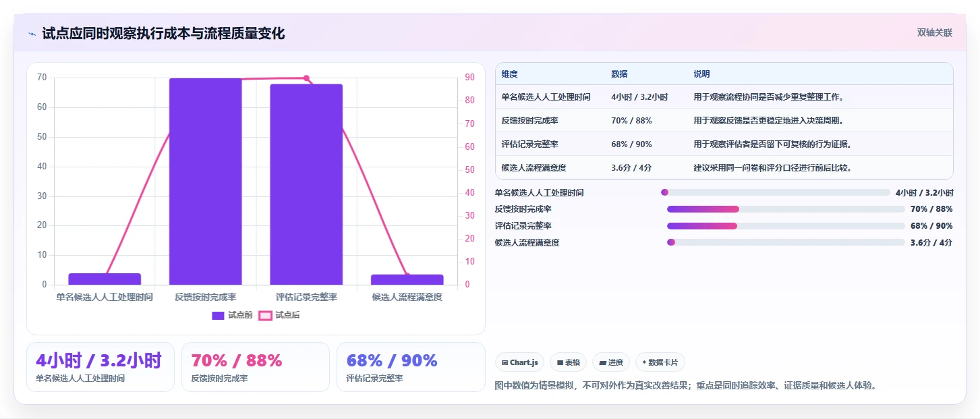Click right pink y-axis value 90
Screen dimensions: 980x419
tap(470, 78)
